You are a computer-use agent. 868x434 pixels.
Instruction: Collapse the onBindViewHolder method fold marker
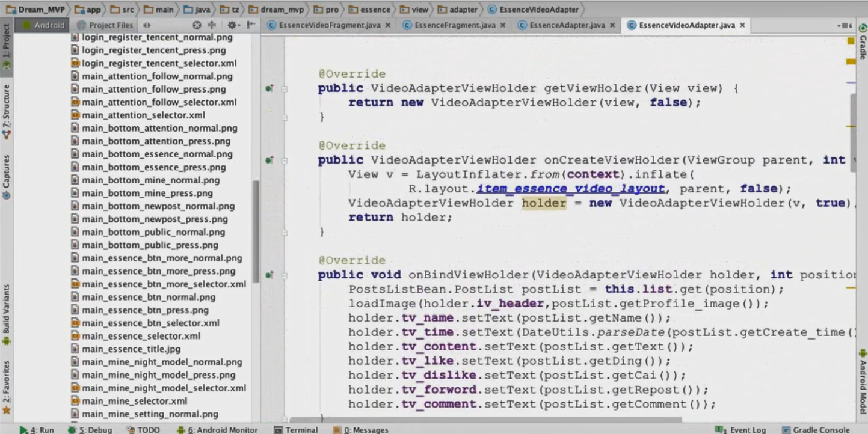(285, 275)
